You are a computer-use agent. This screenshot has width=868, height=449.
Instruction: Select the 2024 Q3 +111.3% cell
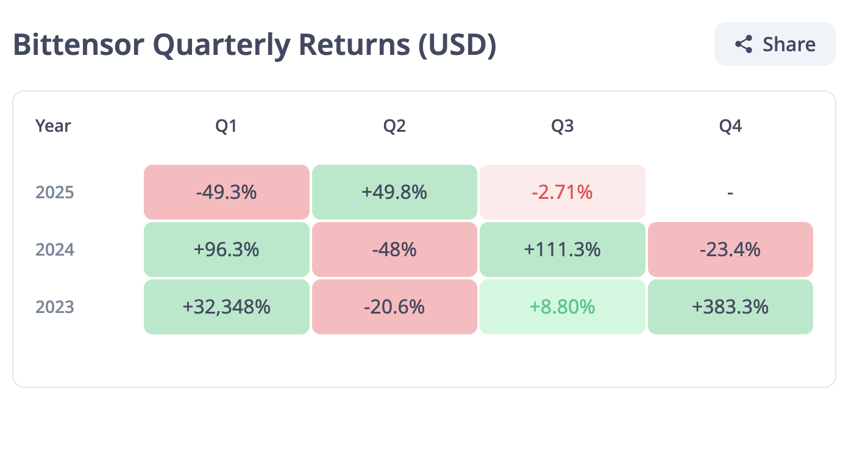[x=562, y=250]
